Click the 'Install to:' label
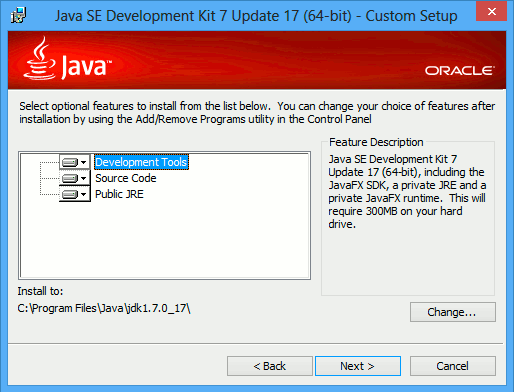The width and height of the screenshot is (514, 392). click(x=40, y=291)
